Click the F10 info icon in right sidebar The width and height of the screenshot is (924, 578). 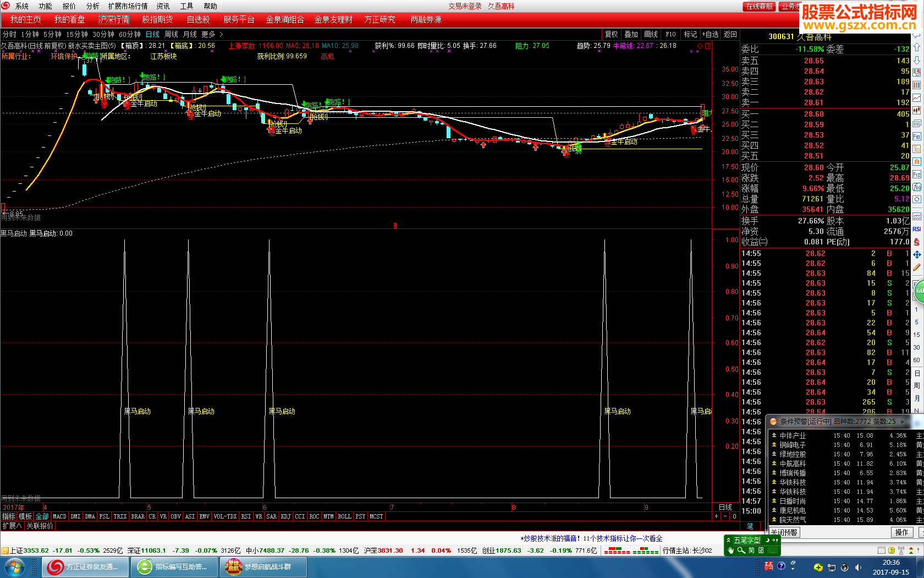(x=917, y=136)
